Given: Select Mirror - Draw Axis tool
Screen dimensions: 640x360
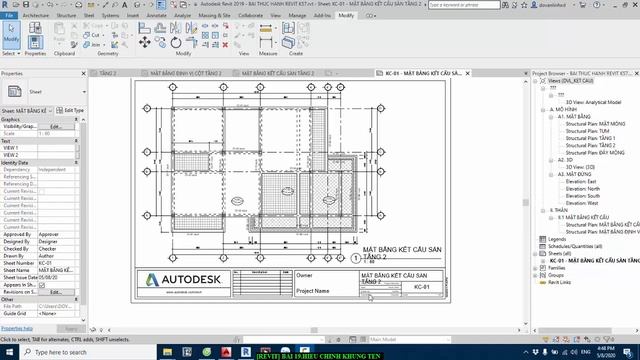Looking at the screenshot, I should [191, 28].
